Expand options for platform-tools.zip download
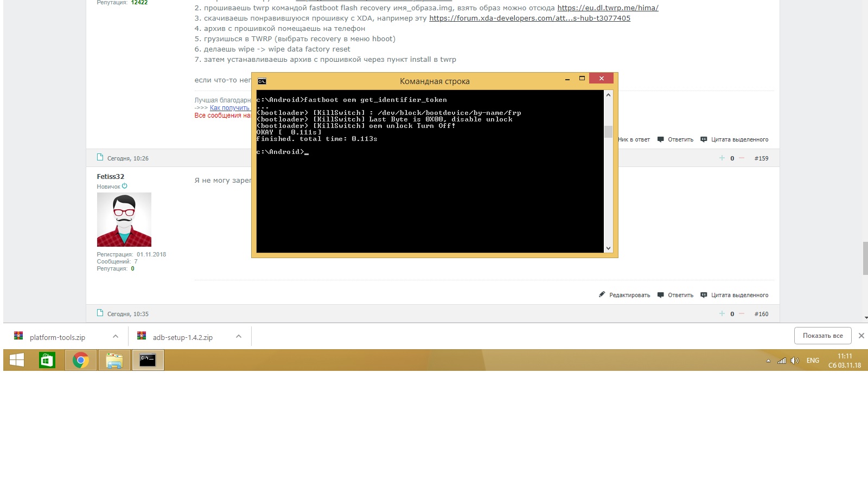Image resolution: width=868 pixels, height=488 pixels. tap(116, 337)
